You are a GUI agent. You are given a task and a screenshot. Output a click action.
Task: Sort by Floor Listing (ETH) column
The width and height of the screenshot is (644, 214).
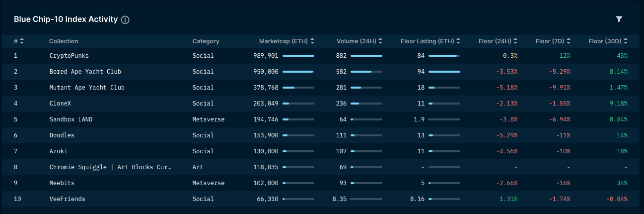tap(458, 41)
